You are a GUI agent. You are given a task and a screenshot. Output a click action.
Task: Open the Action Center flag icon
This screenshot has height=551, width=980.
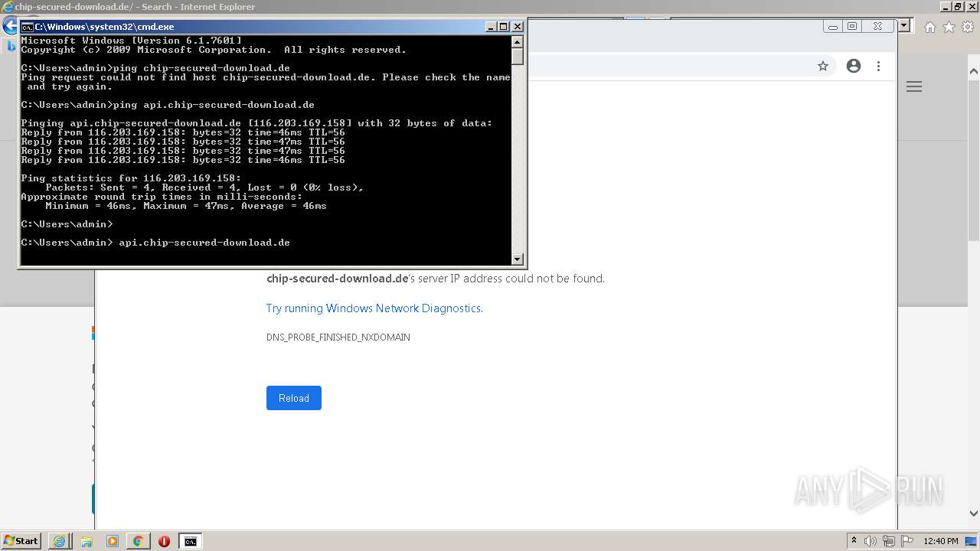(907, 541)
